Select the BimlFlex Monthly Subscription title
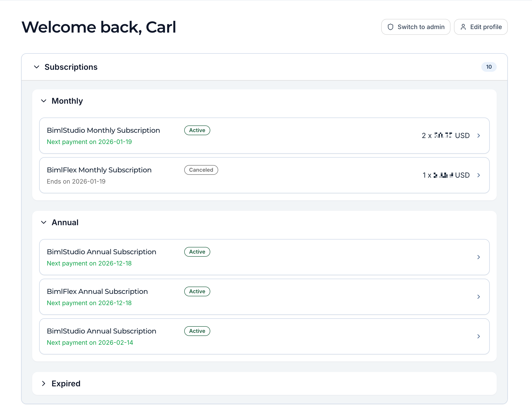The image size is (532, 409). 99,170
